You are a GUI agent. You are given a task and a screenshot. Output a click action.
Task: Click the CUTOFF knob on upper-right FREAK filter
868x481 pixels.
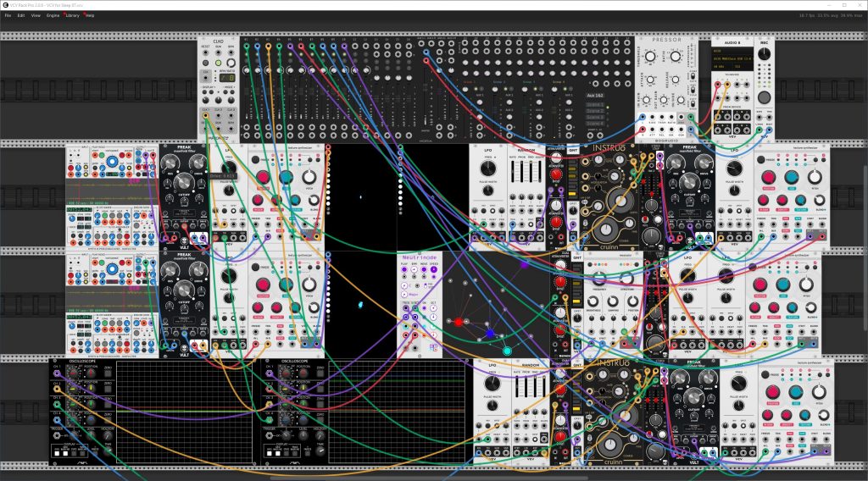coord(689,181)
